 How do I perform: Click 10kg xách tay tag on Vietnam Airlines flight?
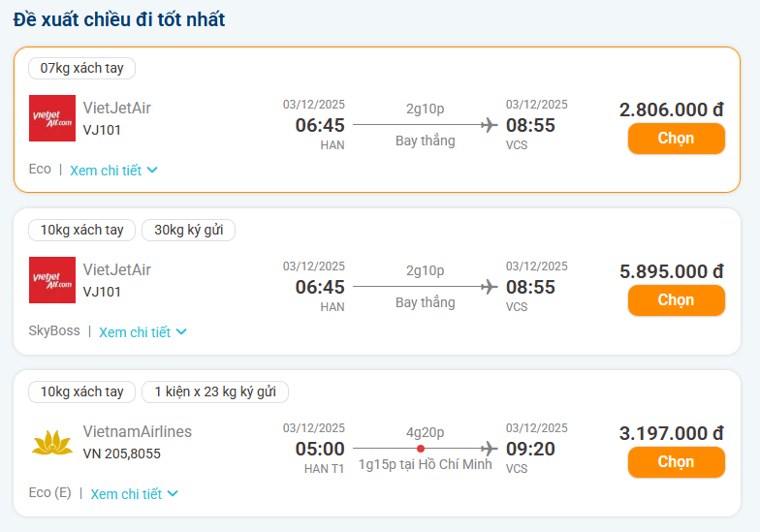coord(82,392)
